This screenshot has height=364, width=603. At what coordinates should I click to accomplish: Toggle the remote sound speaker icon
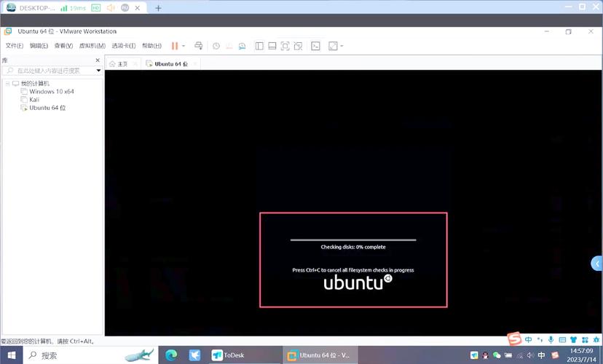tap(111, 8)
